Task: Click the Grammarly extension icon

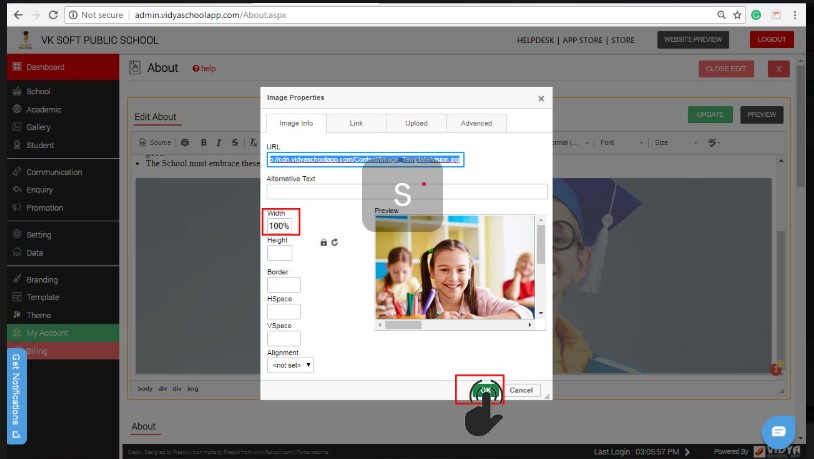Action: 756,15
